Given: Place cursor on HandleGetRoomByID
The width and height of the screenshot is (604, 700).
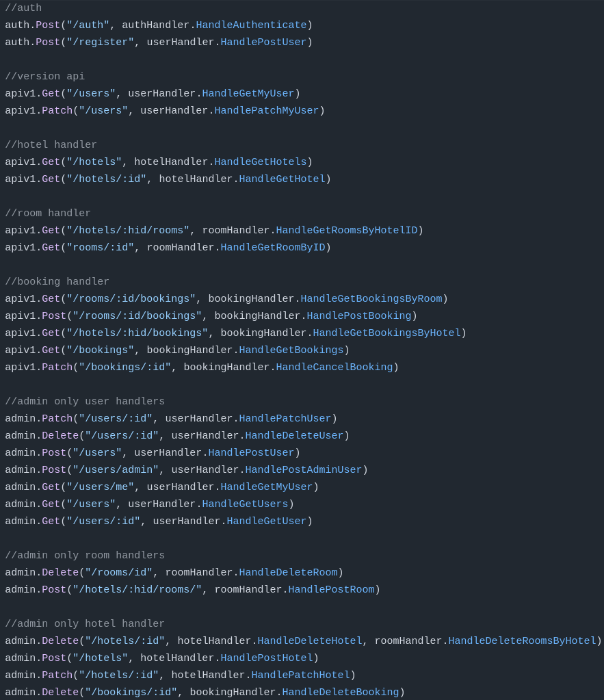Looking at the screenshot, I should pyautogui.click(x=273, y=248).
